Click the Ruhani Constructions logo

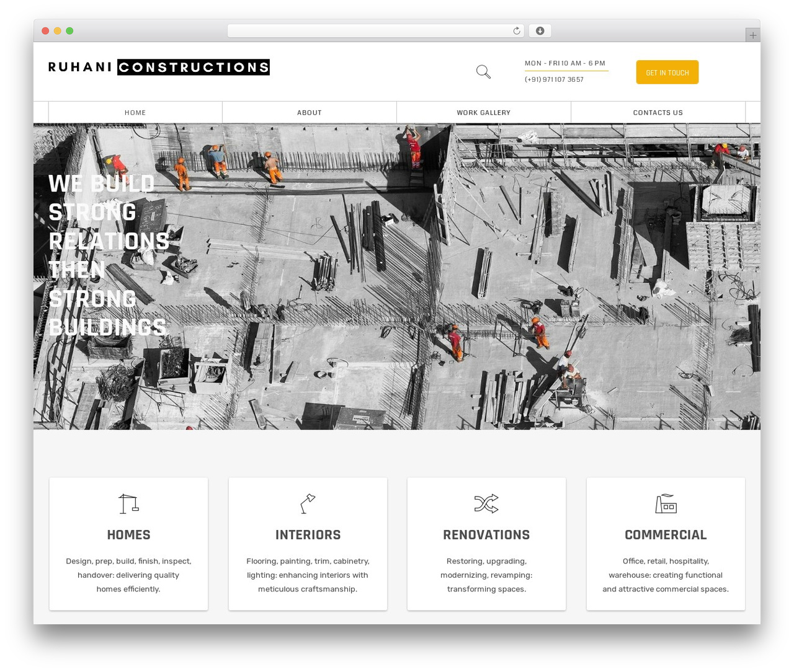(x=159, y=67)
